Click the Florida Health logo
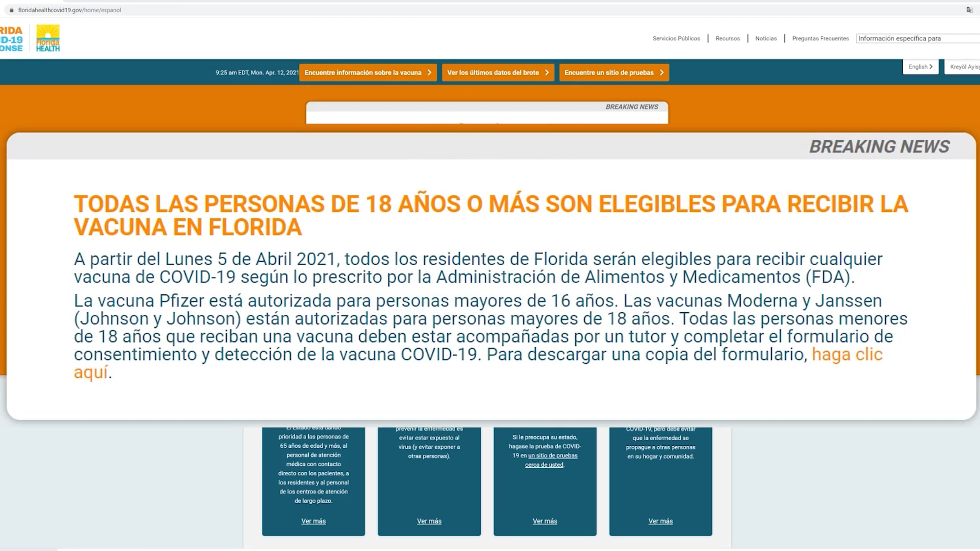Image resolution: width=980 pixels, height=551 pixels. point(48,38)
